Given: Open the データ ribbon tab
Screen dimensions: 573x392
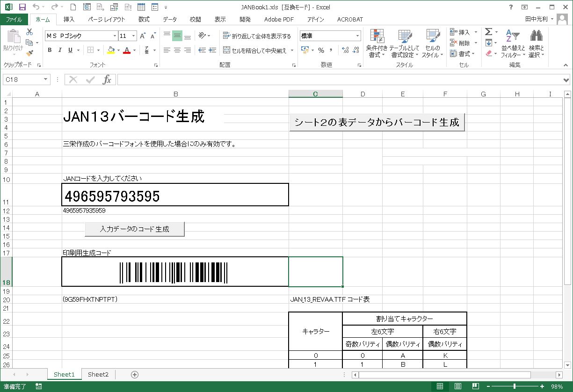Looking at the screenshot, I should coord(170,19).
